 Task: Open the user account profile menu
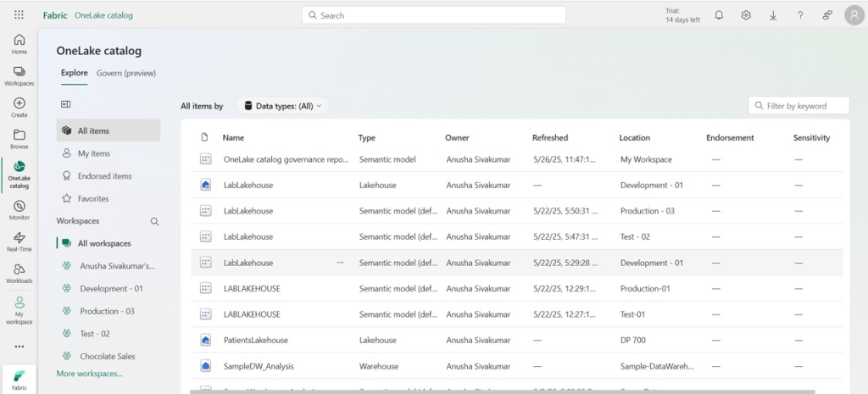(854, 15)
